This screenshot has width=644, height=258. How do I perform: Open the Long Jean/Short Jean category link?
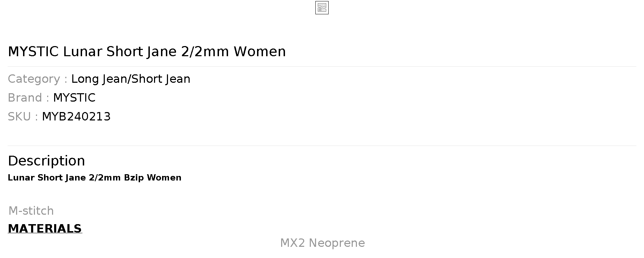click(x=131, y=79)
